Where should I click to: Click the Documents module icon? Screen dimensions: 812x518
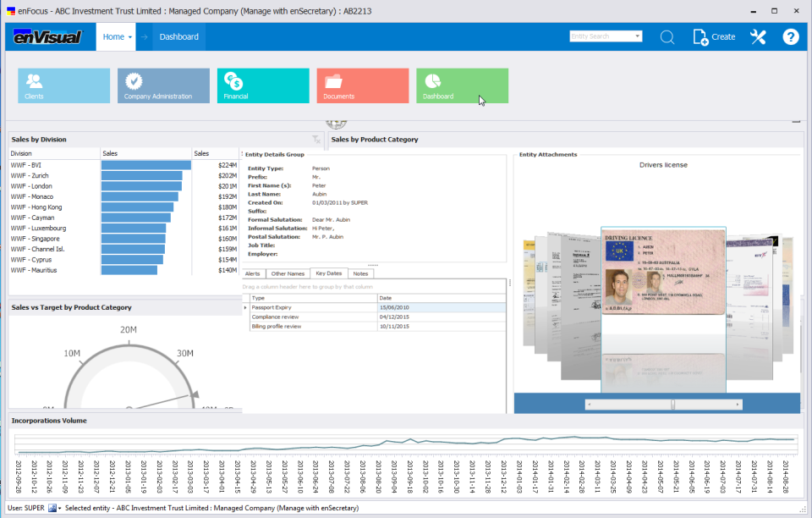click(333, 80)
